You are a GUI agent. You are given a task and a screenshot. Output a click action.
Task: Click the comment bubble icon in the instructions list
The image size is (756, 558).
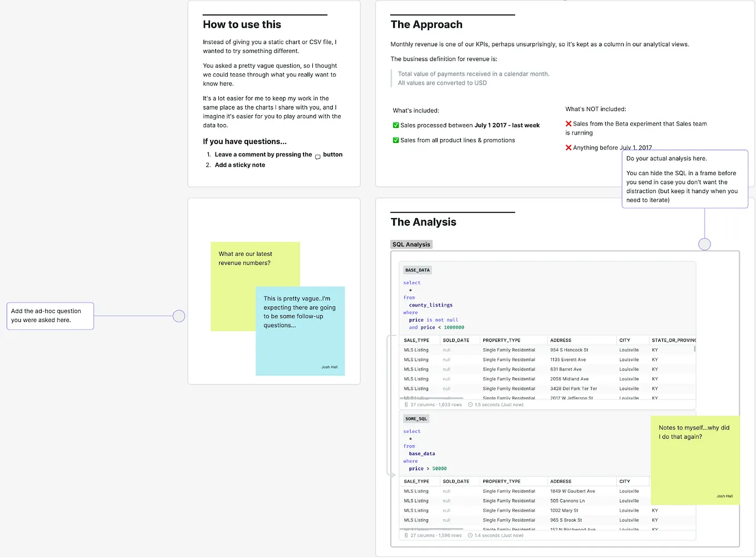point(317,157)
